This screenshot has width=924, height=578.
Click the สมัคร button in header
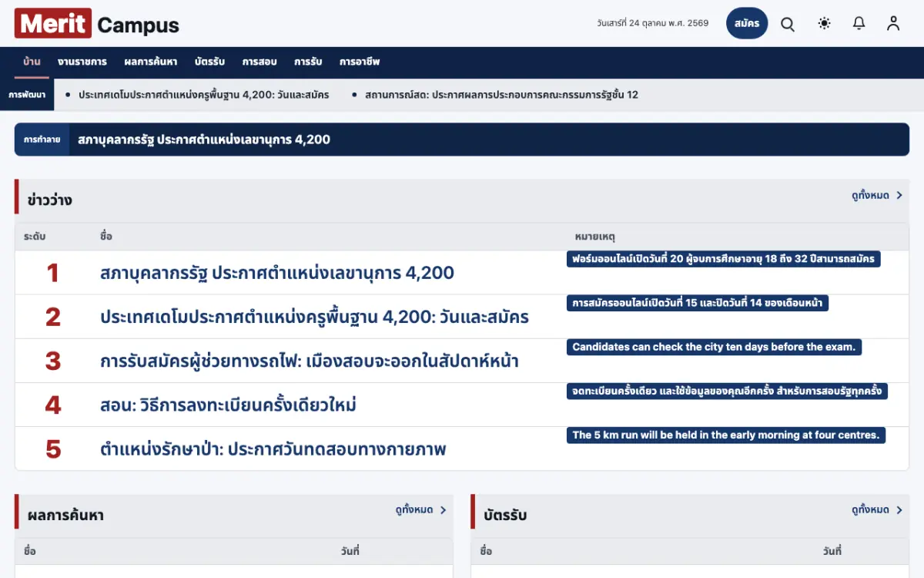point(747,24)
